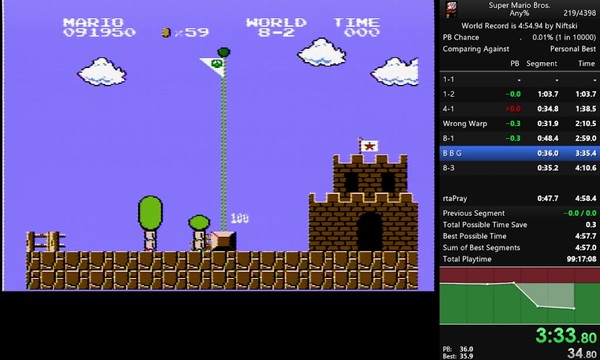Select the 8-3 split row
Viewport: 600px width, 360px height.
click(520, 168)
